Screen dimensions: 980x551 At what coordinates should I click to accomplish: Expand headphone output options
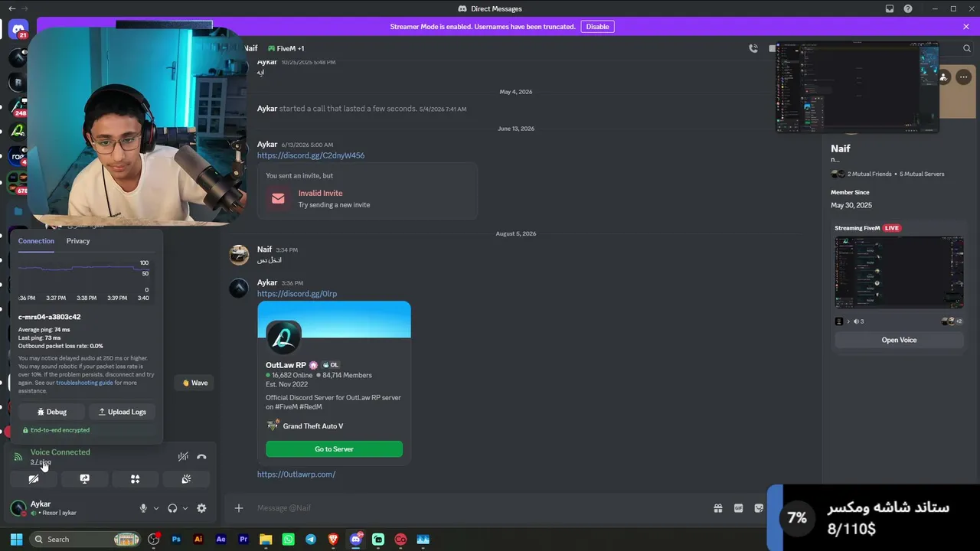click(185, 508)
